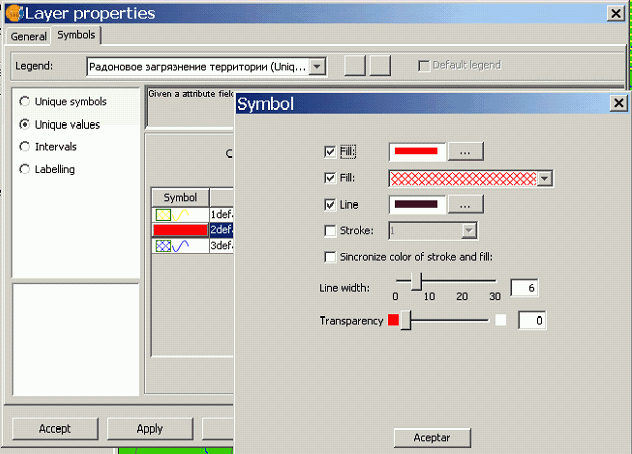Expand the Legend dropdown list
632x454 pixels.
click(x=317, y=66)
